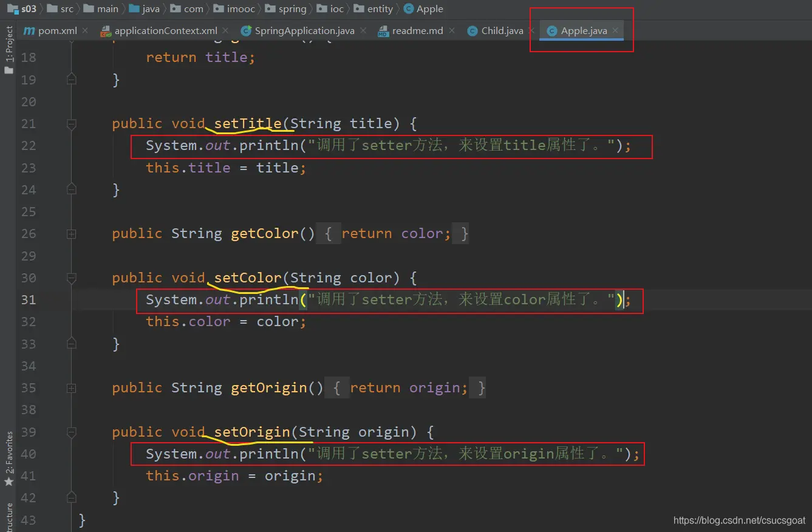Close the pom.xml editor tab
The width and height of the screenshot is (812, 532).
pos(85,30)
